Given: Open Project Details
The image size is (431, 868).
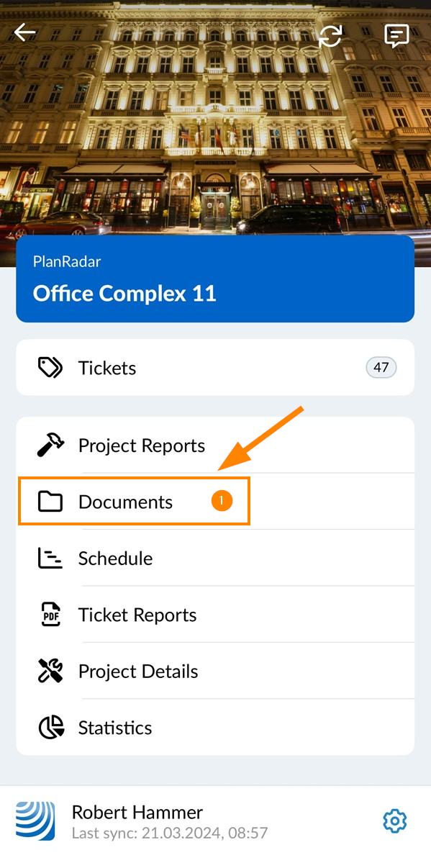Looking at the screenshot, I should 215,671.
